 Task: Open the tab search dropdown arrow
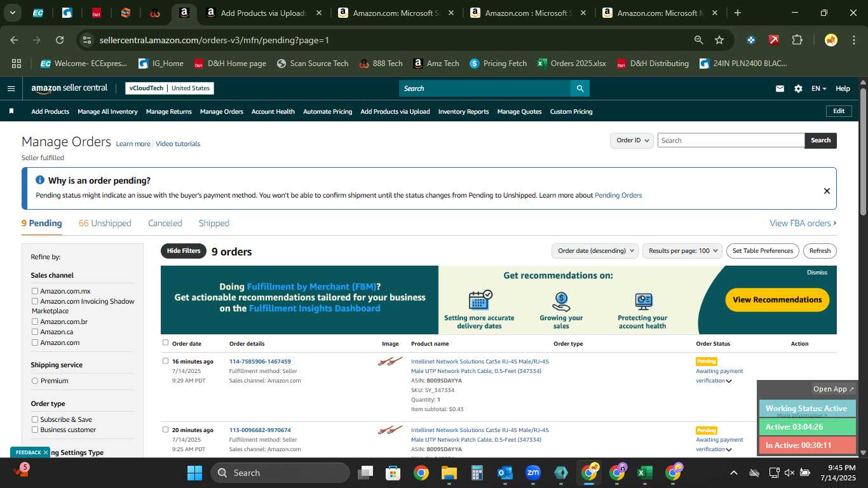13,13
